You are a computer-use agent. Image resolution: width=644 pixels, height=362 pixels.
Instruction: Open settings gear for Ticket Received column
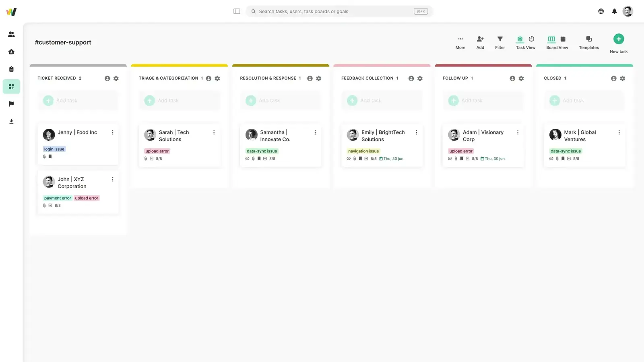tap(116, 78)
